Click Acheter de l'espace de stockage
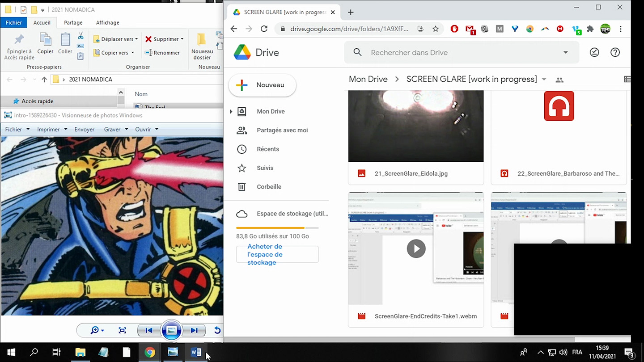 pos(277,254)
